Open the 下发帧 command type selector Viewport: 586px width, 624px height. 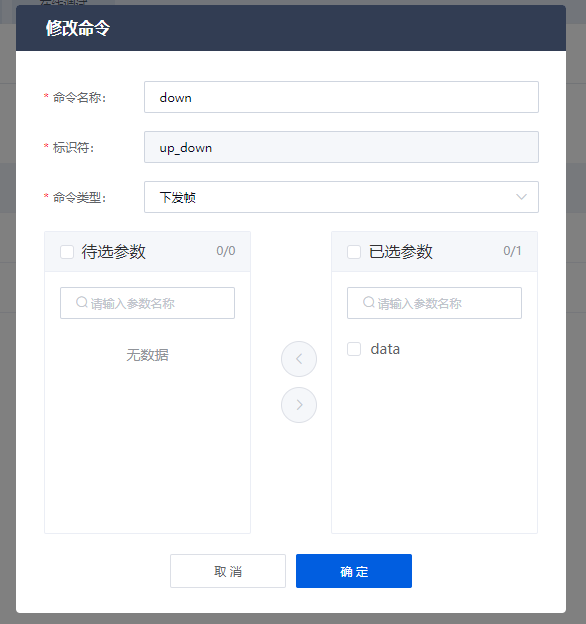coord(341,197)
